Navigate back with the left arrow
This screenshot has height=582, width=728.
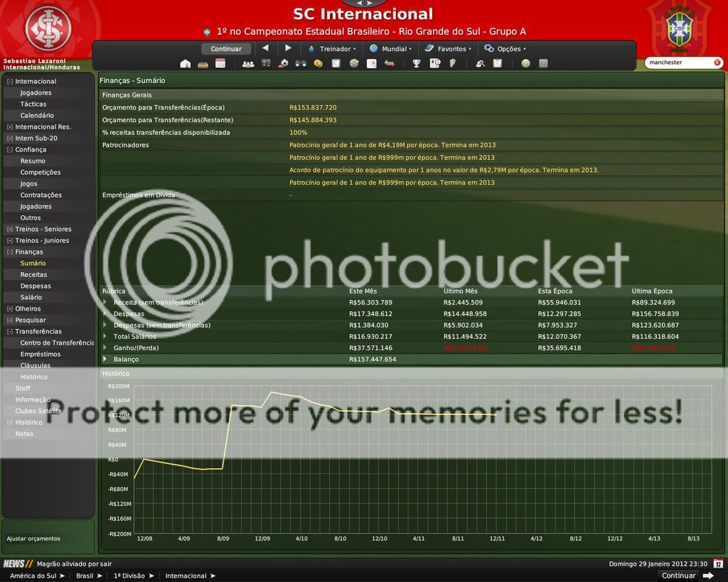click(265, 48)
